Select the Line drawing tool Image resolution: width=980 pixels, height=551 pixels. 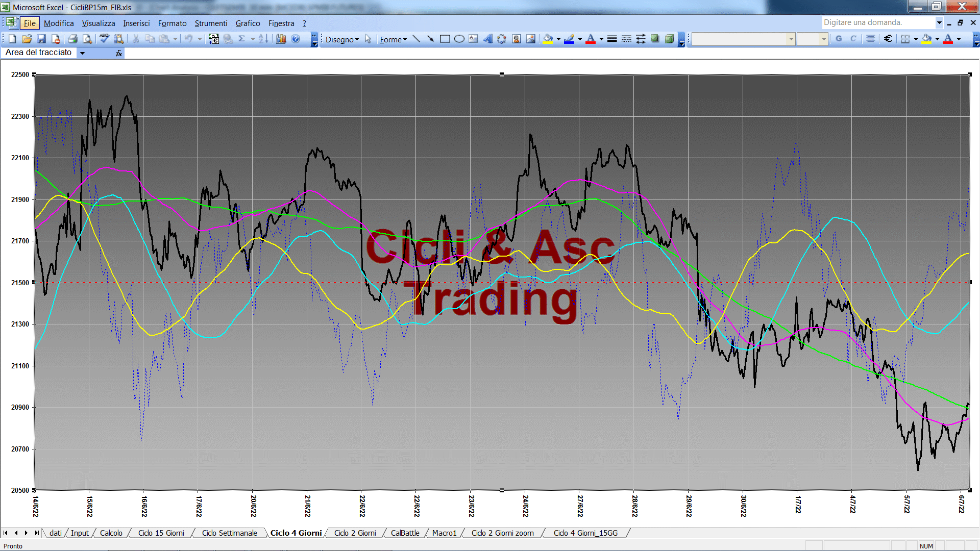tap(416, 39)
